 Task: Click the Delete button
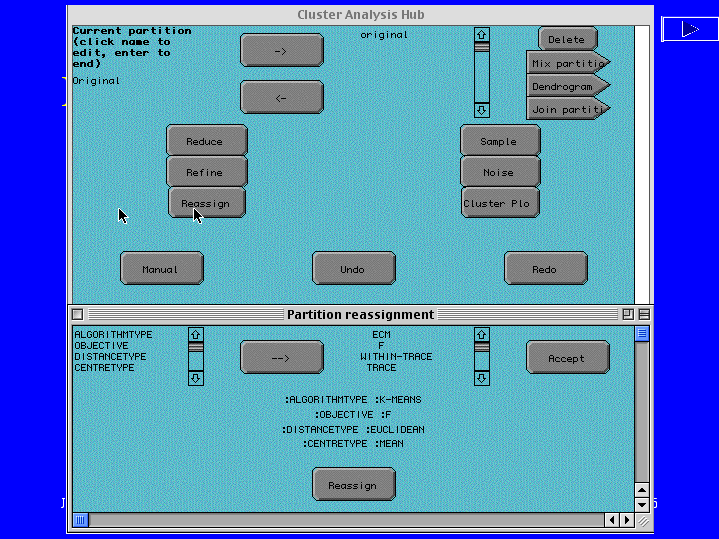click(567, 40)
